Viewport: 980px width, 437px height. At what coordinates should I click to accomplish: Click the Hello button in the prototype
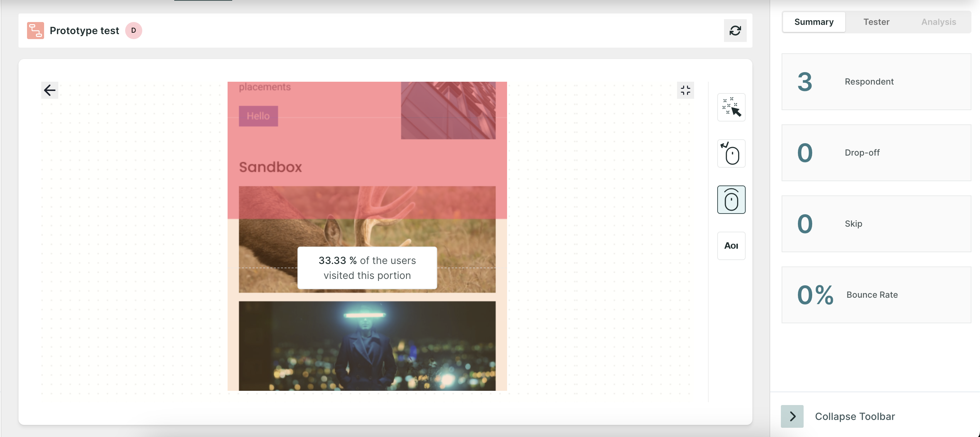pos(258,116)
